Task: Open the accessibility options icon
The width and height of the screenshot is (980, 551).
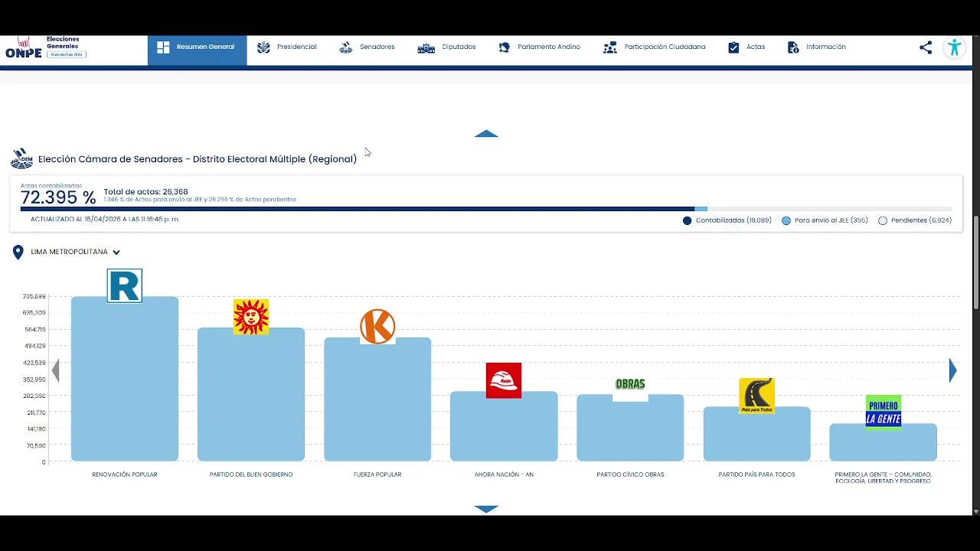Action: (x=954, y=47)
